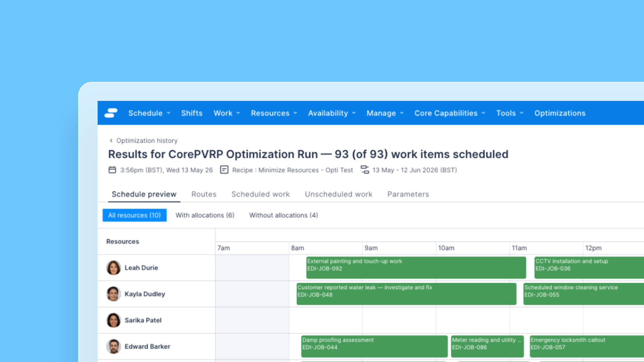Viewport: 644px width, 362px height.
Task: Click the 10am time header
Action: pos(446,248)
